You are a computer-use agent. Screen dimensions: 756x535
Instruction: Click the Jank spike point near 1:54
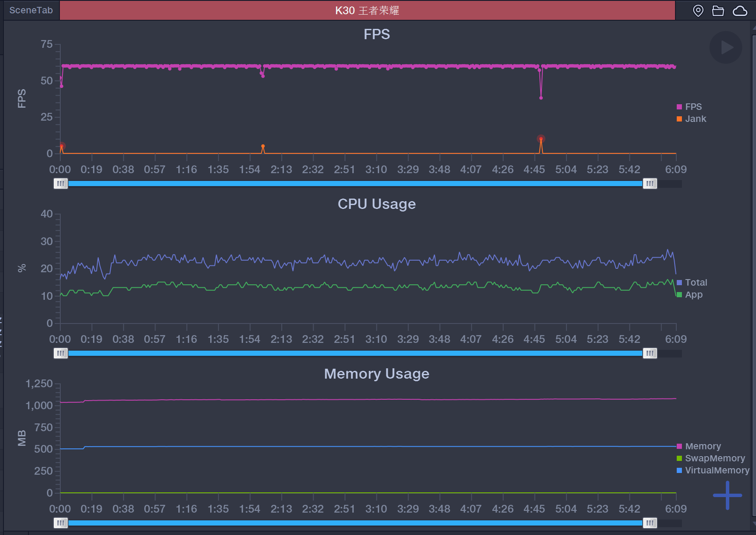coord(263,146)
